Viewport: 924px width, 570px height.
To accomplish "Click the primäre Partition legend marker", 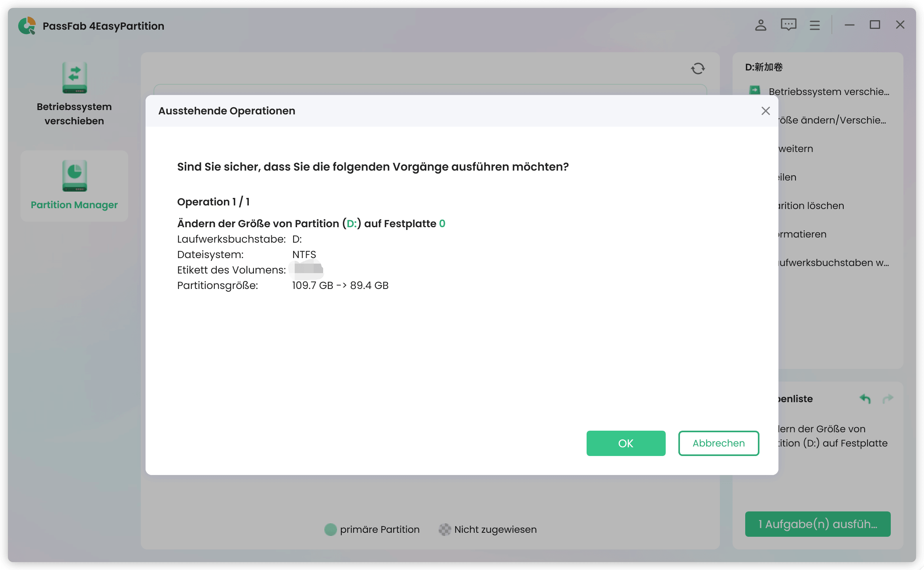I will tap(330, 529).
